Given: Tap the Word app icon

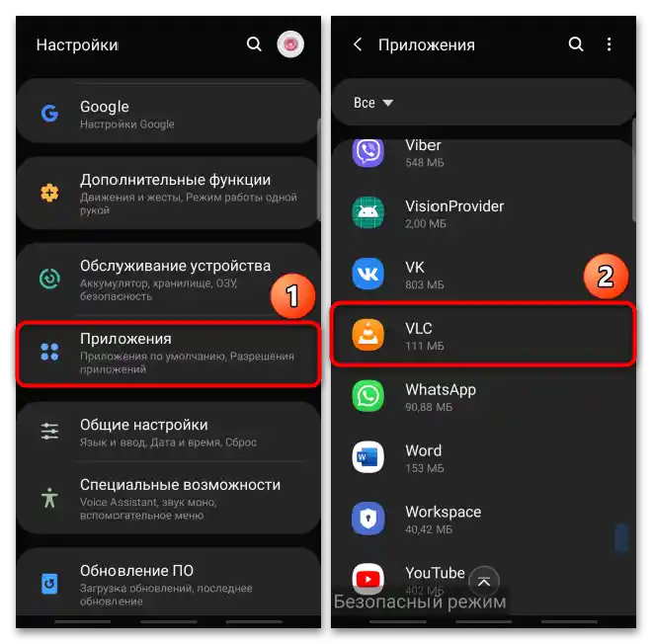Looking at the screenshot, I should 368,457.
